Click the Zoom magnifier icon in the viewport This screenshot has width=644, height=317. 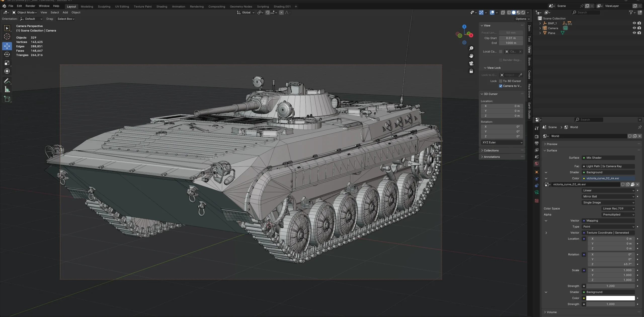tap(471, 48)
